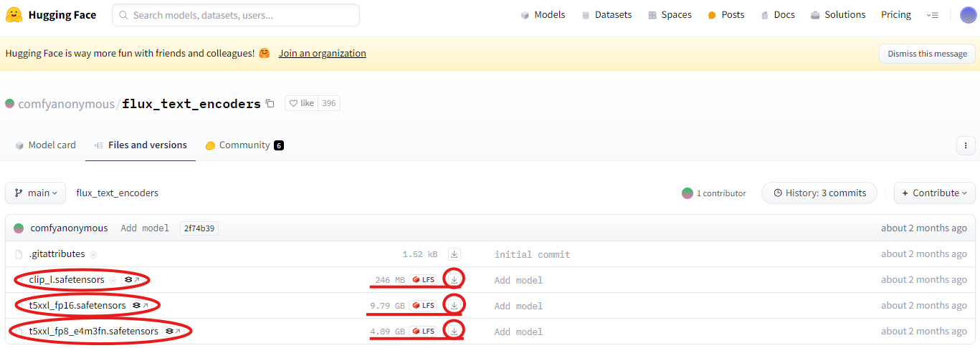980x348 pixels.
Task: Click LFS badge on t5xxl_fp16 row
Action: (422, 306)
